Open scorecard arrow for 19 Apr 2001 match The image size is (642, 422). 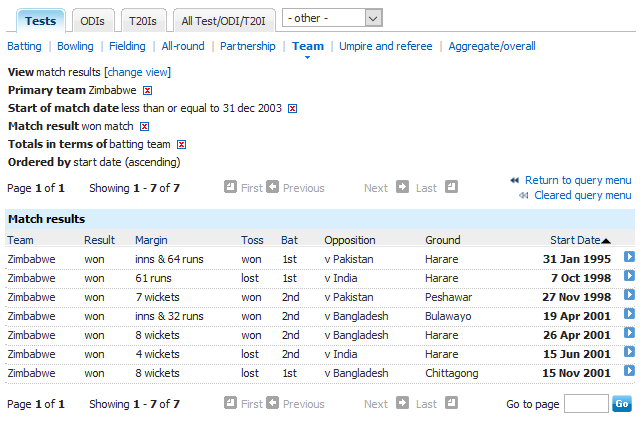click(x=629, y=315)
